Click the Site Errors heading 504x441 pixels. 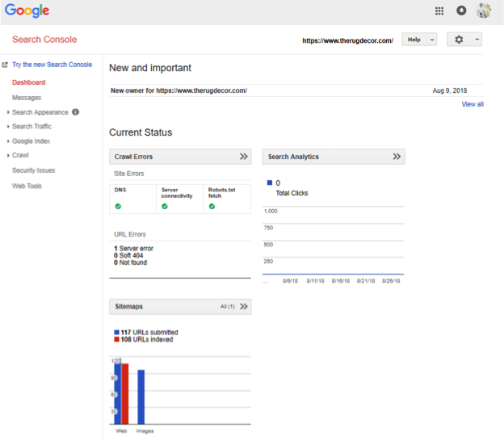point(129,174)
